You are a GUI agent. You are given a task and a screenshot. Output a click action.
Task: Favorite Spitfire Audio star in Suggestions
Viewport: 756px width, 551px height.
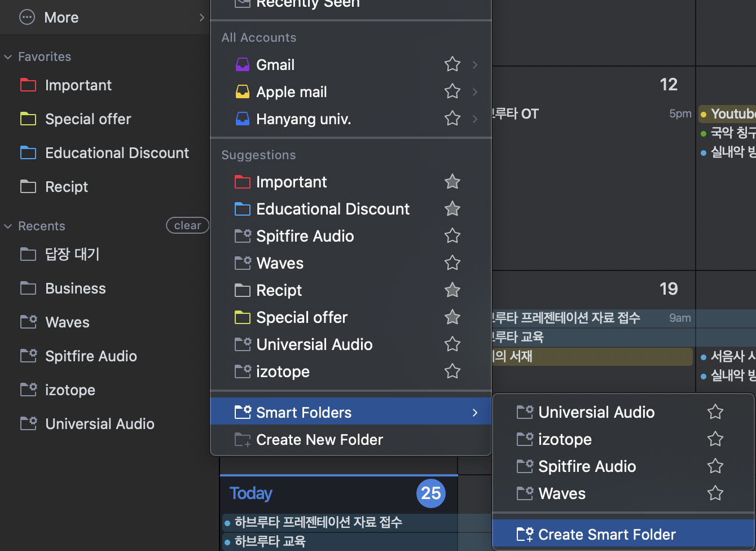click(x=452, y=236)
